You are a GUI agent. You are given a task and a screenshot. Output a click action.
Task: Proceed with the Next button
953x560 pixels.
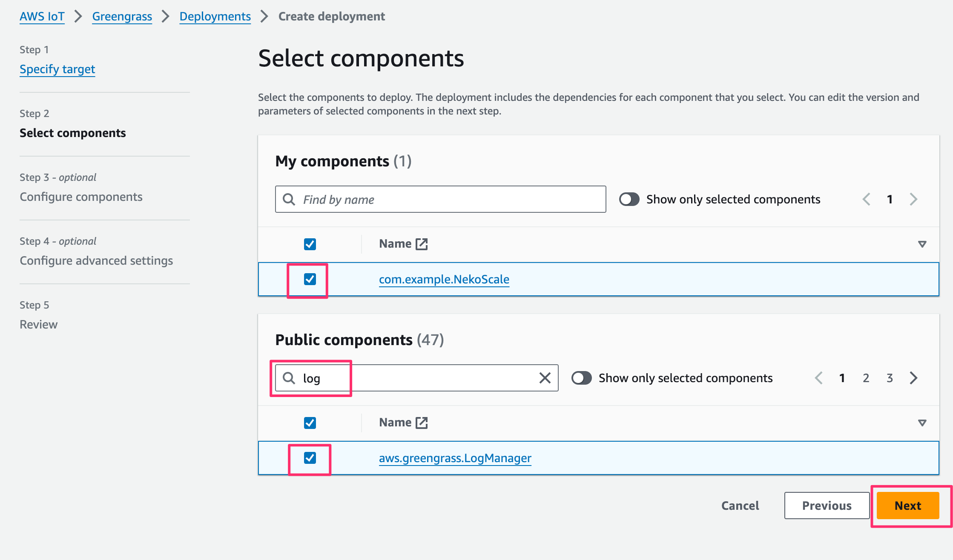(908, 506)
